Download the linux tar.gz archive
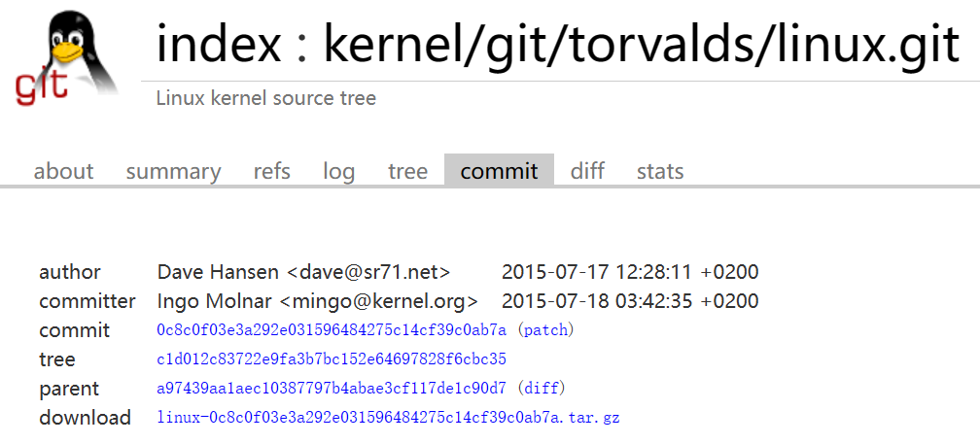980x444 pixels. (388, 417)
